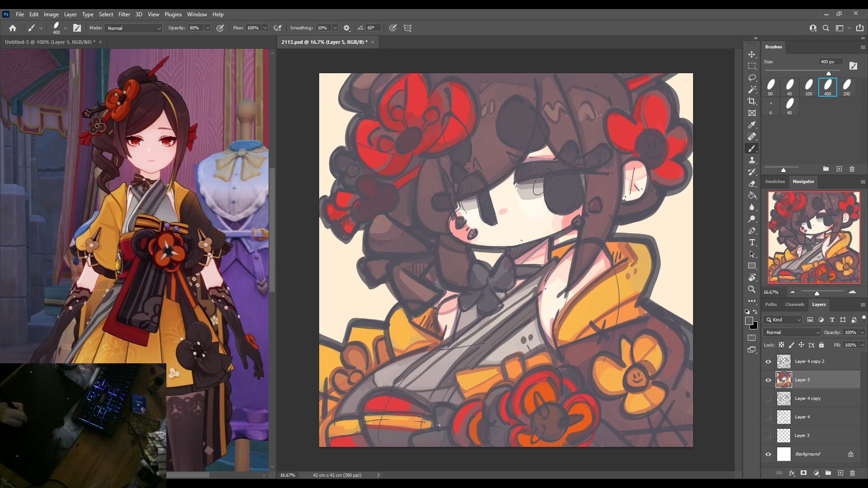The image size is (868, 488).
Task: Select the Hand tool
Action: click(752, 277)
